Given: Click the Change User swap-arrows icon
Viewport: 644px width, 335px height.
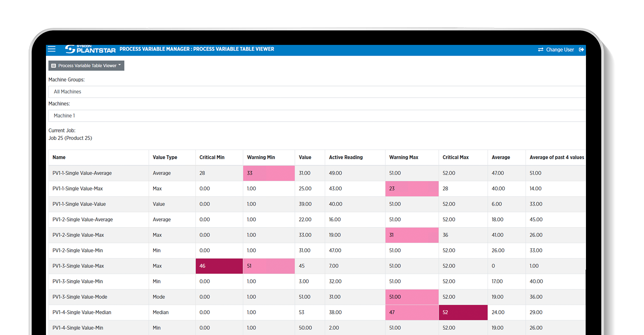Looking at the screenshot, I should click(541, 50).
